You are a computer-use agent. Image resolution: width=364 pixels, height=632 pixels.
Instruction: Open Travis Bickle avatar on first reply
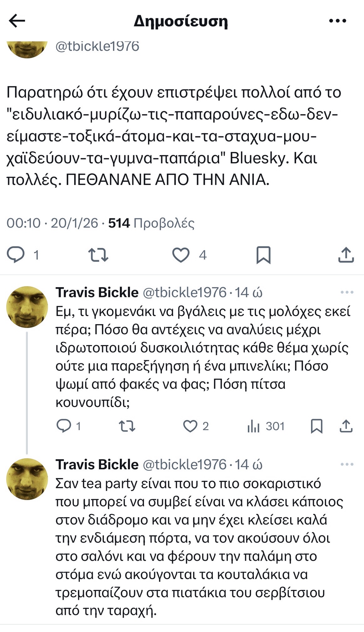pyautogui.click(x=27, y=307)
